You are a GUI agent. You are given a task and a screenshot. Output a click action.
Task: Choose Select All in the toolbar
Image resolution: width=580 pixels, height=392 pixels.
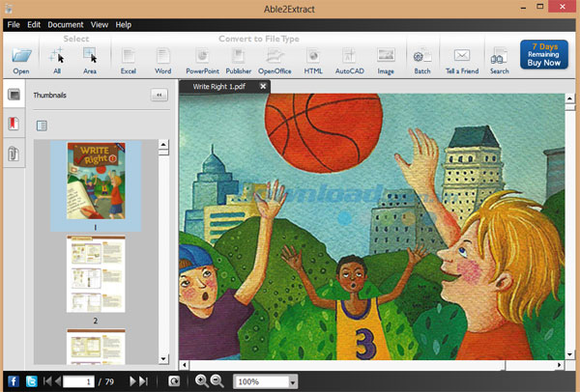tap(57, 59)
